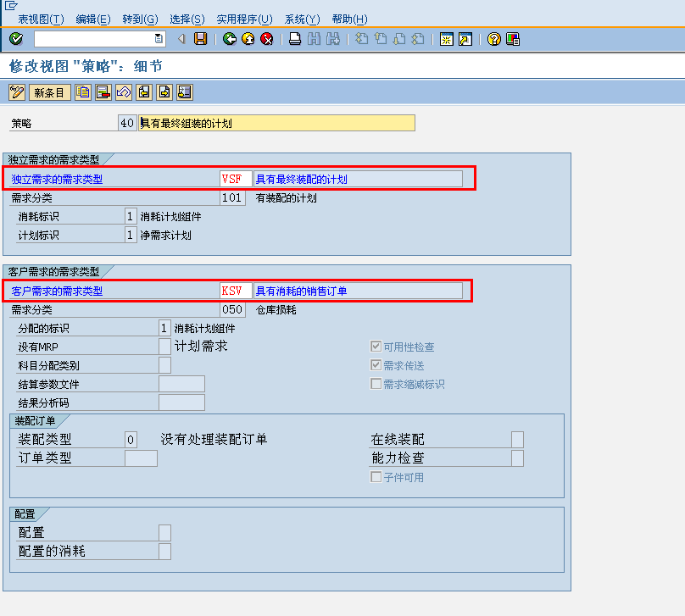Click the KSV customer requirement type field
The image size is (685, 616).
(x=236, y=291)
